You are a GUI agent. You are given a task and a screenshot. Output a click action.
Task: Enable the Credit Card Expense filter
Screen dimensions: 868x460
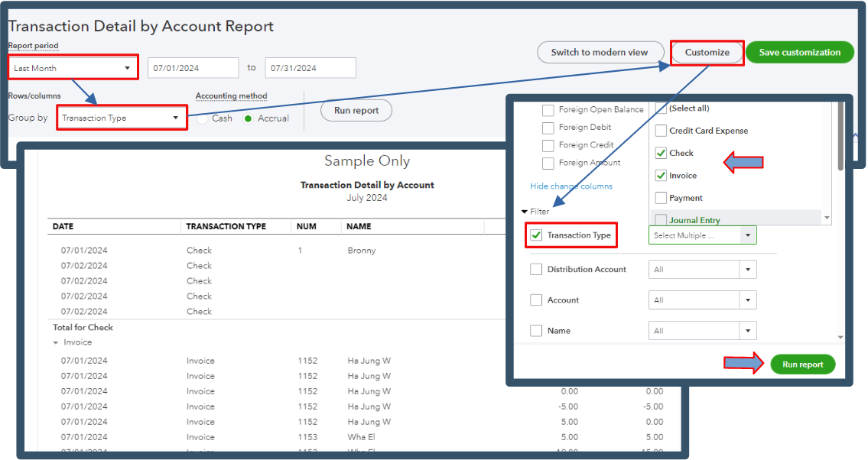click(659, 130)
